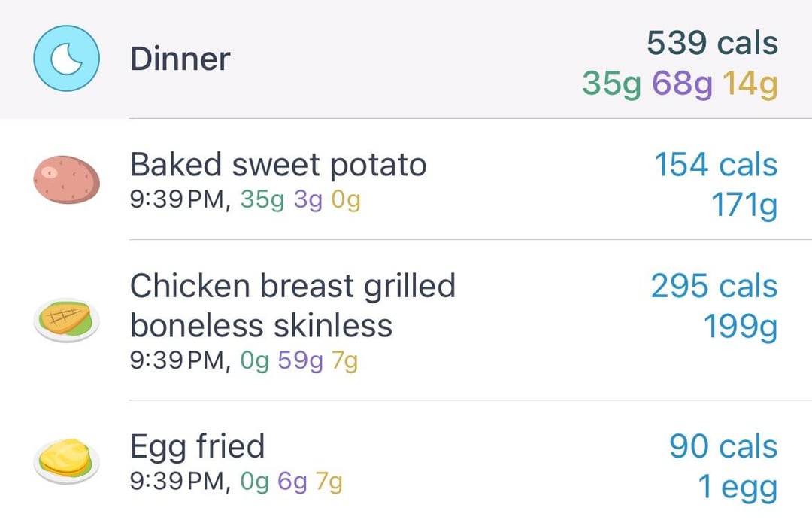Screen dimensions: 812x520
Task: Open the Dinner meal header
Action: click(406, 59)
